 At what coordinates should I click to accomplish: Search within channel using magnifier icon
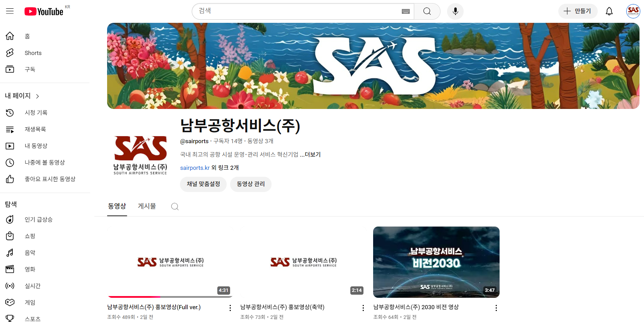(x=175, y=206)
